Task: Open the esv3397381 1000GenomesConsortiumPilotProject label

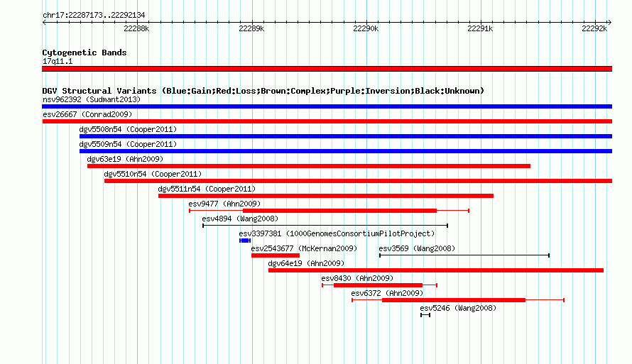Action: [x=337, y=233]
